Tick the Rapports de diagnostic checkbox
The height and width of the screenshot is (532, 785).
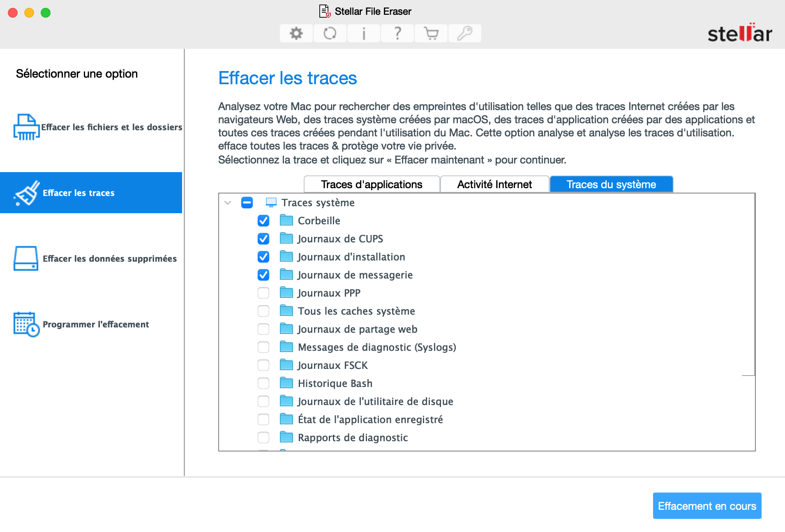tap(263, 438)
